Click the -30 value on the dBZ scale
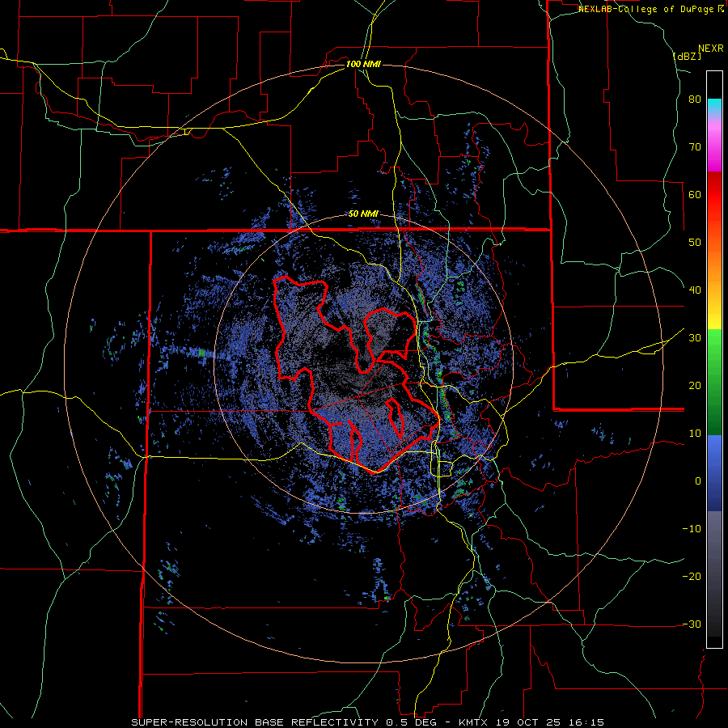The width and height of the screenshot is (728, 728). click(692, 624)
